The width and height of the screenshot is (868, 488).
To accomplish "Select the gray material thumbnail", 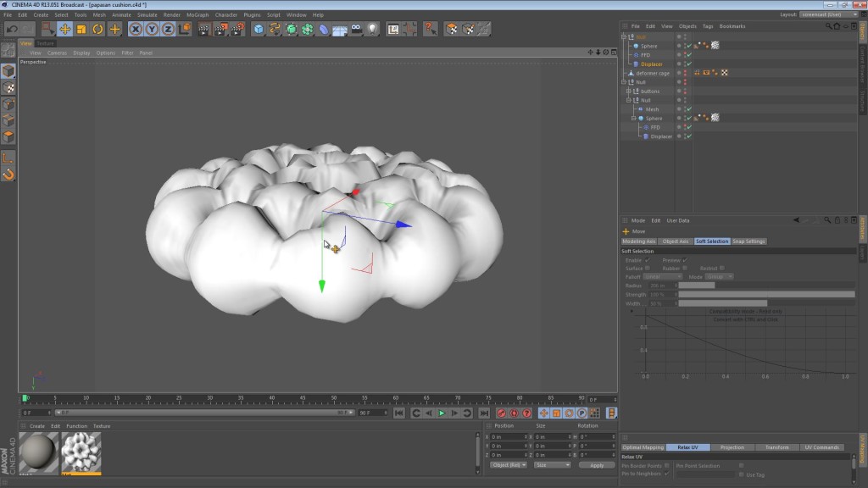I will [38, 452].
